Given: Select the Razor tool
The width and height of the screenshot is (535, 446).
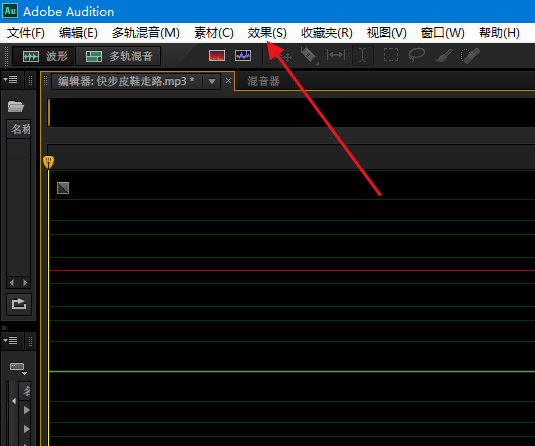Looking at the screenshot, I should coord(309,56).
